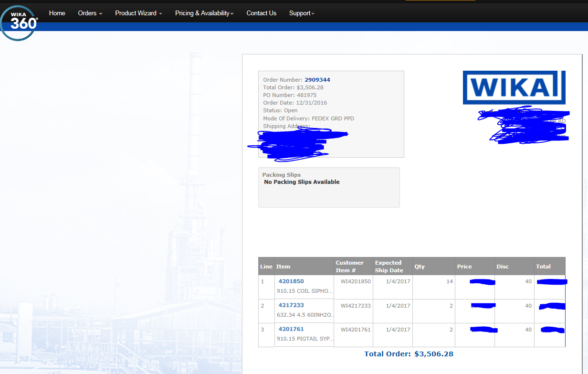The width and height of the screenshot is (588, 374).
Task: Open order number 2909344 link
Action: point(317,80)
